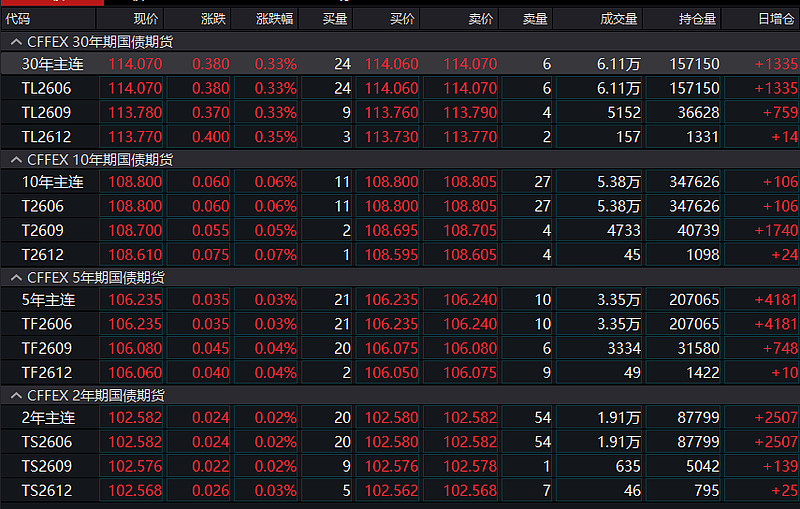Click TL2609 bid price 113.760

tap(391, 112)
